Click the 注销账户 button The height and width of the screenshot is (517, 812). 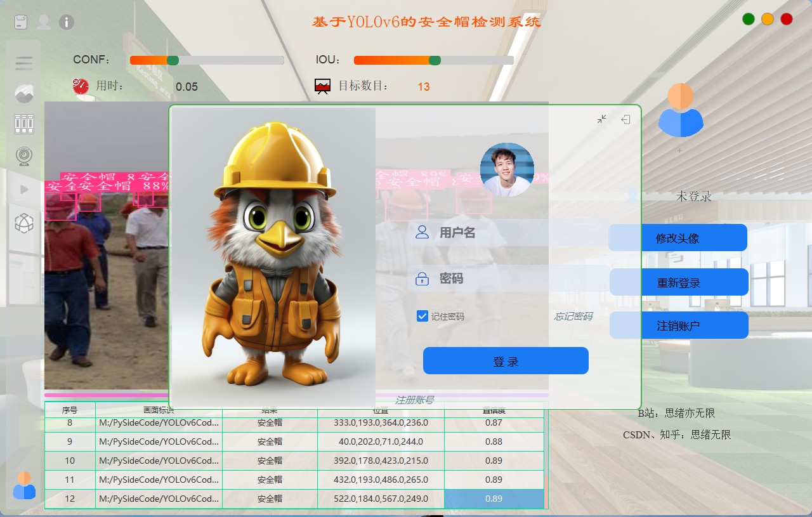tap(679, 325)
